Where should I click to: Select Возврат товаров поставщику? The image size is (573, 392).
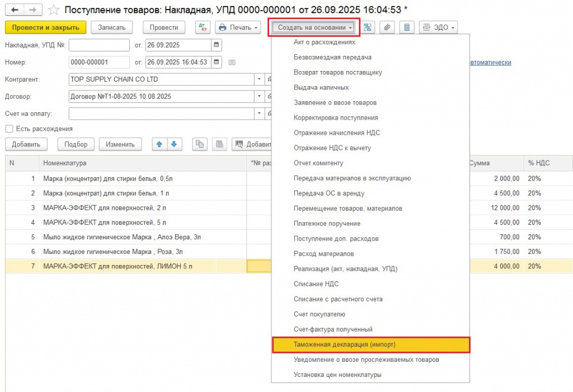pyautogui.click(x=370, y=72)
